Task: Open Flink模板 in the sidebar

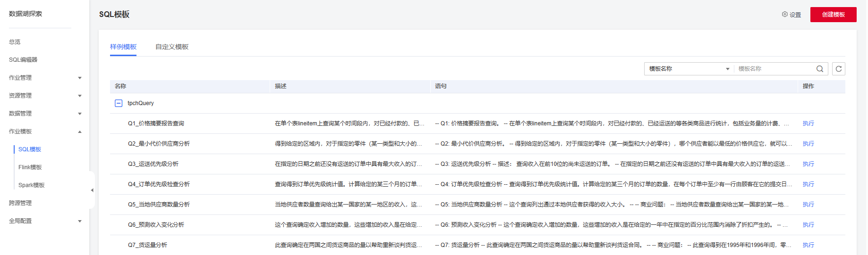Action: tap(30, 167)
